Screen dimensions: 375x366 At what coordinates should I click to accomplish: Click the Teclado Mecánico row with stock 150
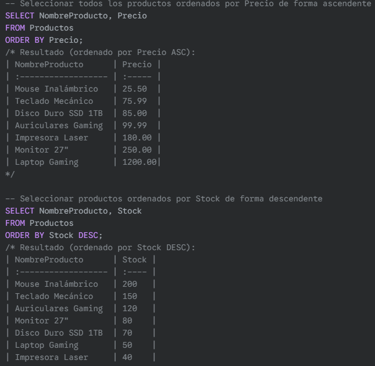[81, 296]
